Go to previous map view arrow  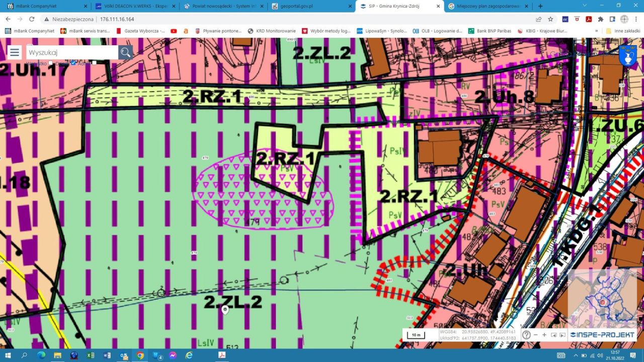553,335
